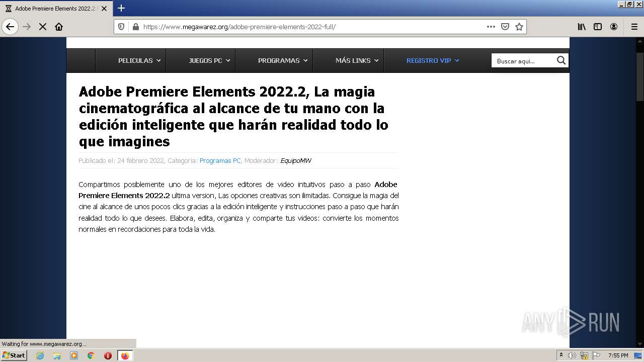Expand the MÁS LINKS menu
Screen dimensions: 644x362
click(357, 60)
